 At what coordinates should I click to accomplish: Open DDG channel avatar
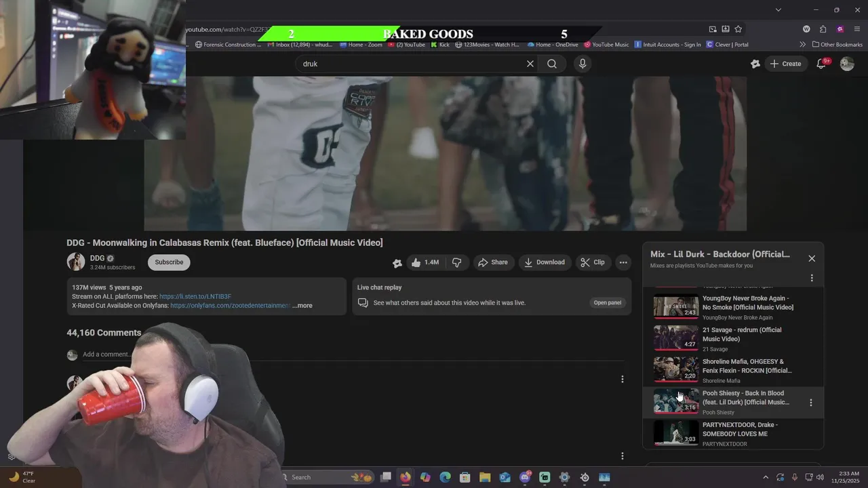tap(76, 262)
